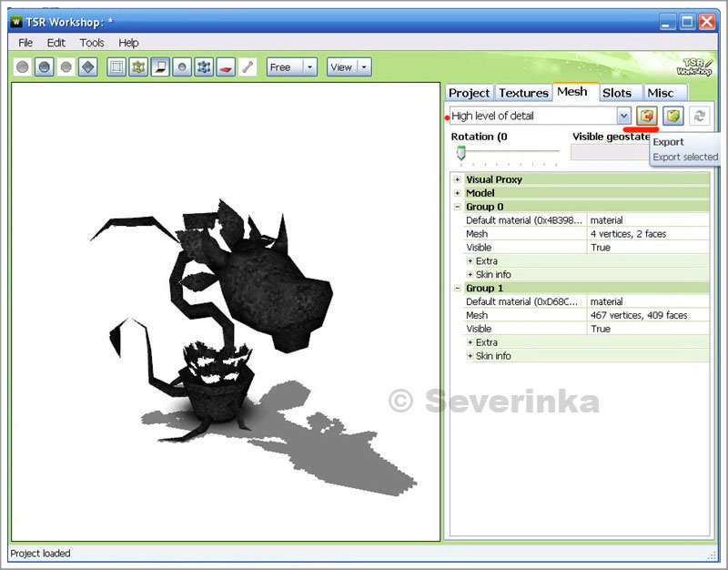This screenshot has width=728, height=570.
Task: Toggle the bone display button
Action: (248, 67)
